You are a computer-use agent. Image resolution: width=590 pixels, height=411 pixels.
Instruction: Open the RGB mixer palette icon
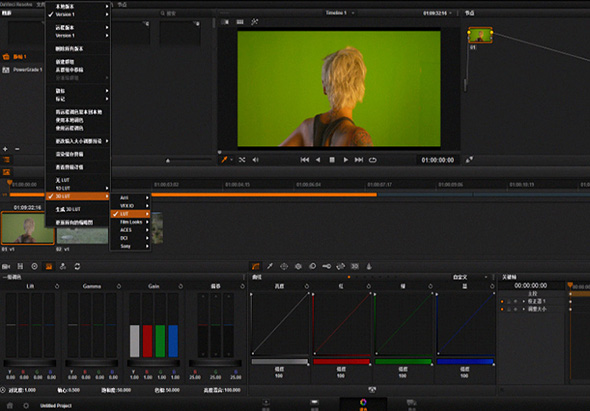63,266
